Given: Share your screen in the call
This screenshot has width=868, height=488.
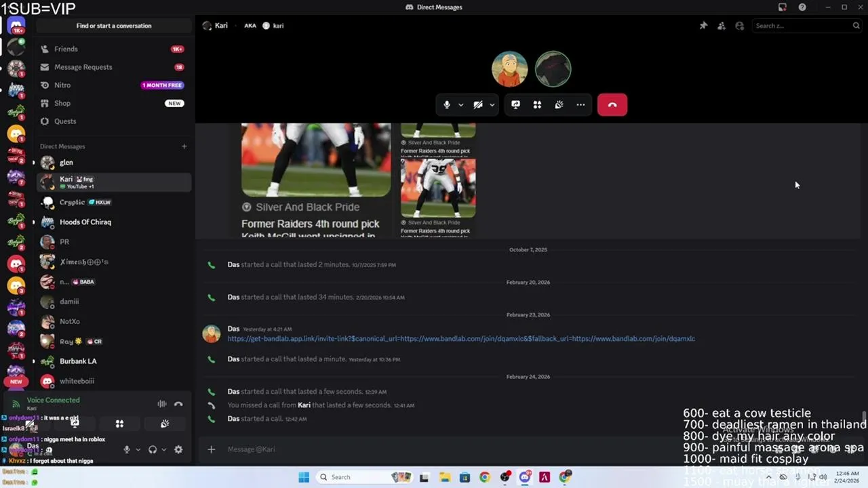Looking at the screenshot, I should pyautogui.click(x=515, y=104).
